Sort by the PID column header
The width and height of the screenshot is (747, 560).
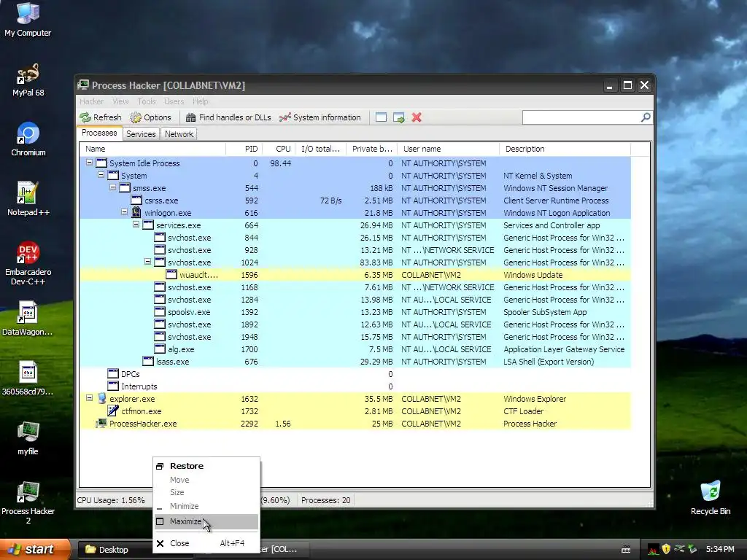click(244, 149)
